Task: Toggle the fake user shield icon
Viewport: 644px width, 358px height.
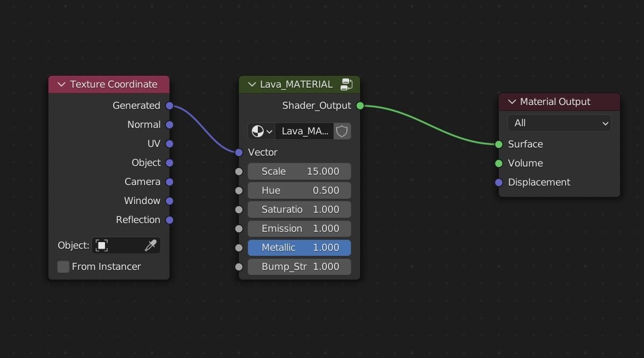Action: pos(342,131)
